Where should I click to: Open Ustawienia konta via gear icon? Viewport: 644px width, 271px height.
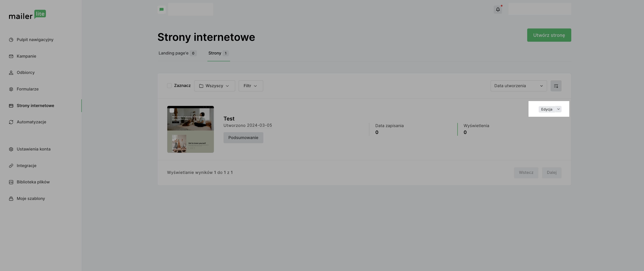click(11, 149)
